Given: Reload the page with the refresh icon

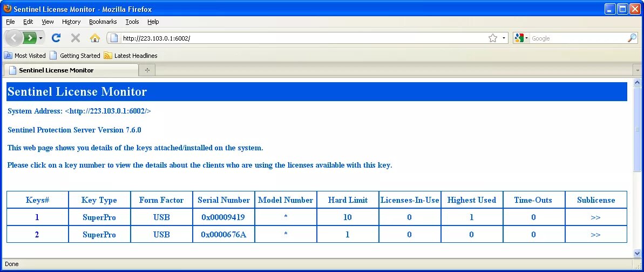Looking at the screenshot, I should pyautogui.click(x=56, y=38).
